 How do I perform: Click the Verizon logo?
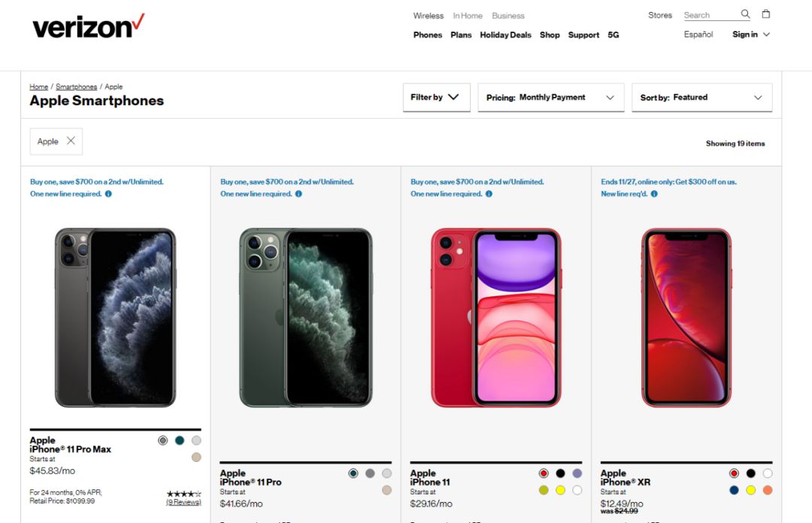89,26
